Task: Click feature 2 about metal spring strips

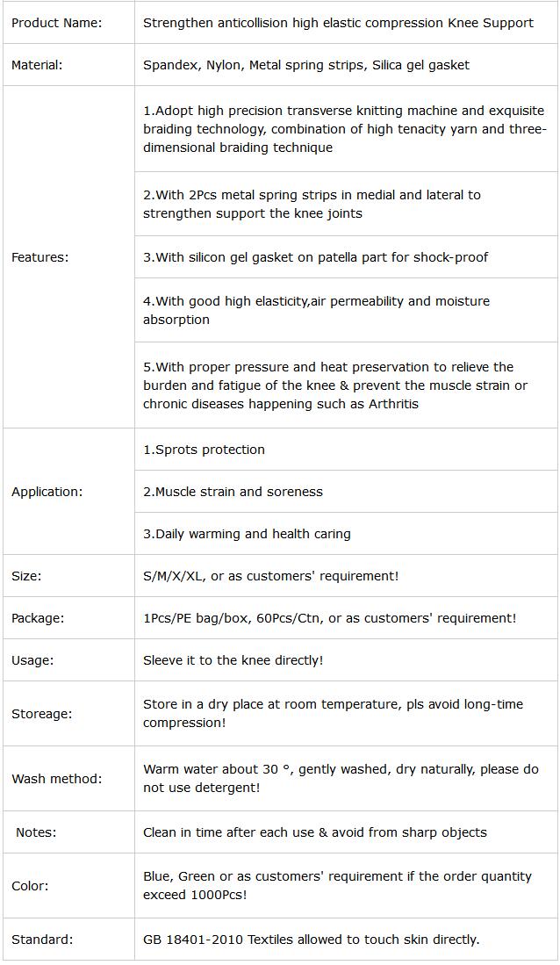Action: point(312,204)
